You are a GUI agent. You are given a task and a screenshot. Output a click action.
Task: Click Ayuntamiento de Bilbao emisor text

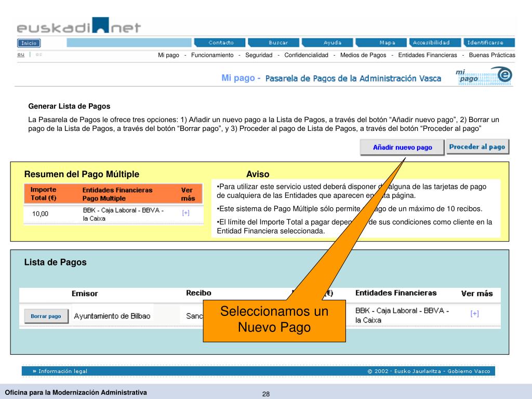coord(112,316)
